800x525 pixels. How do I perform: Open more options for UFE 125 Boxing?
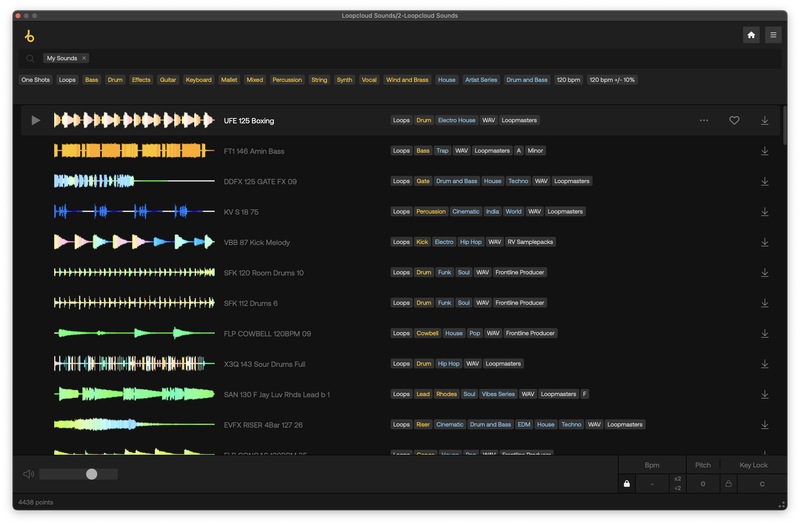(x=704, y=120)
